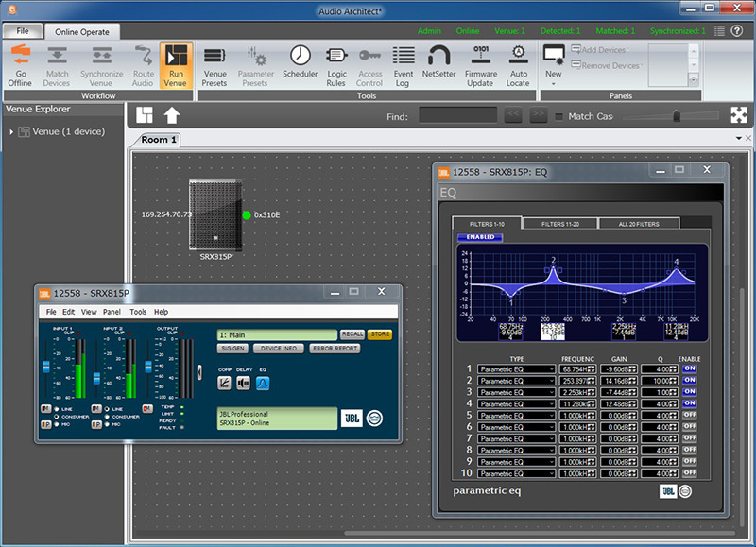
Task: Open Firmware Update tool
Action: point(481,65)
